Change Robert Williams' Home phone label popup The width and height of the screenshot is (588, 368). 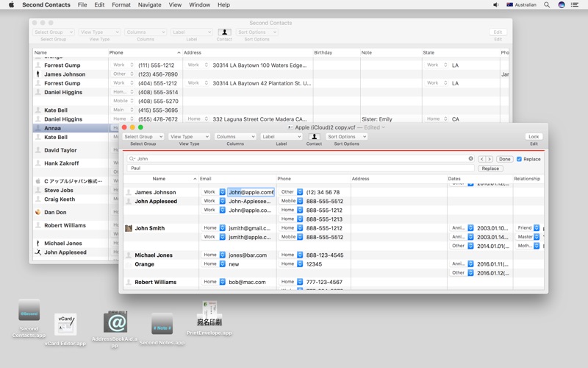tap(290, 282)
